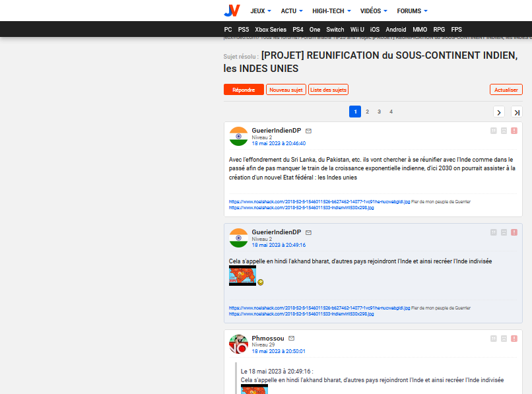Open the ACTU dropdown menu

pyautogui.click(x=292, y=11)
